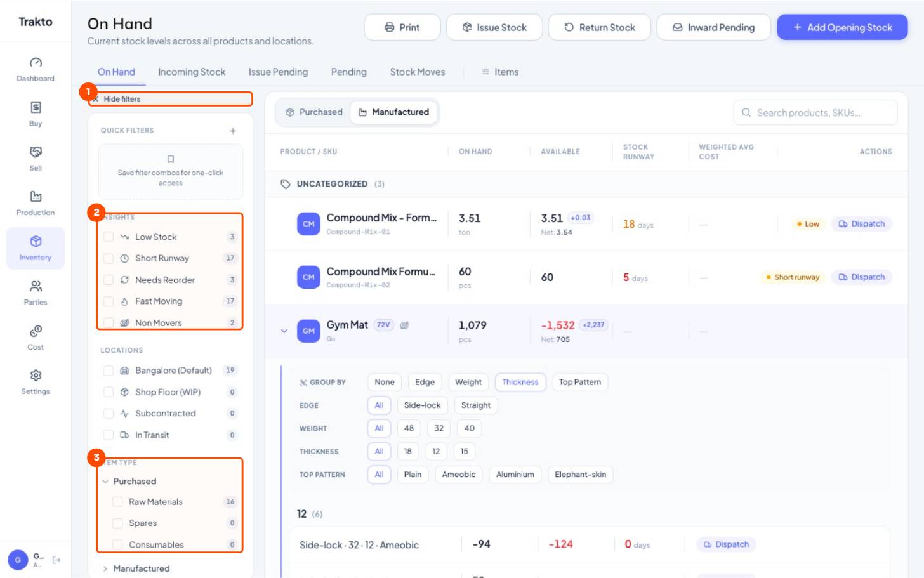Screen dimensions: 924x578
Task: Dispatch Side-lock 32 12 Ameobic variant
Action: pos(726,544)
